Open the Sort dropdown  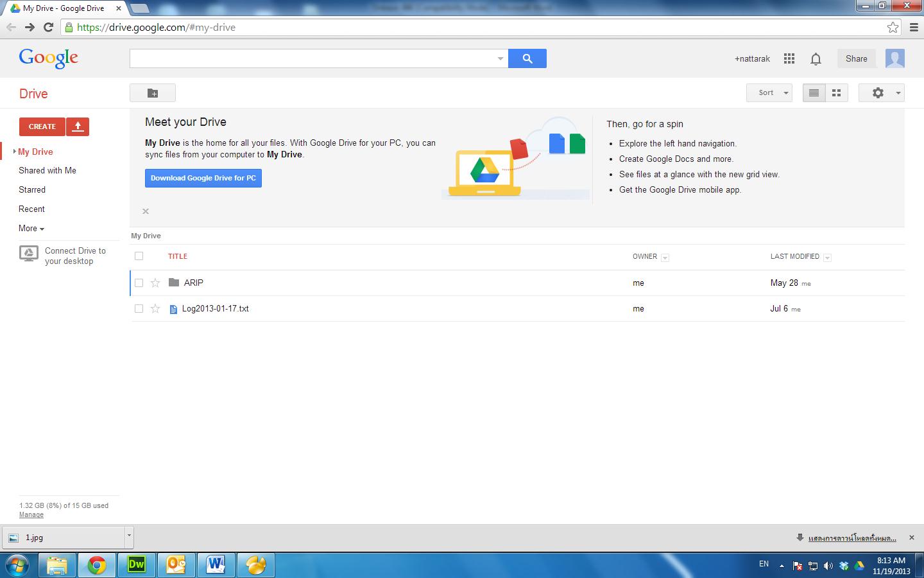pyautogui.click(x=769, y=92)
